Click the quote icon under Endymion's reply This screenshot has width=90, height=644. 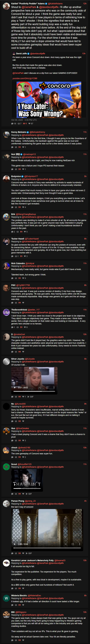(x=20, y=207)
